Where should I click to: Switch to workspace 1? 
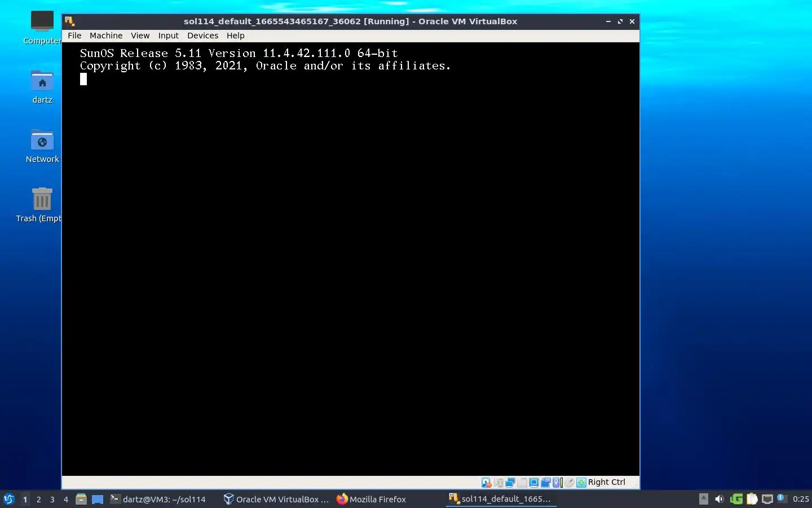pos(25,500)
